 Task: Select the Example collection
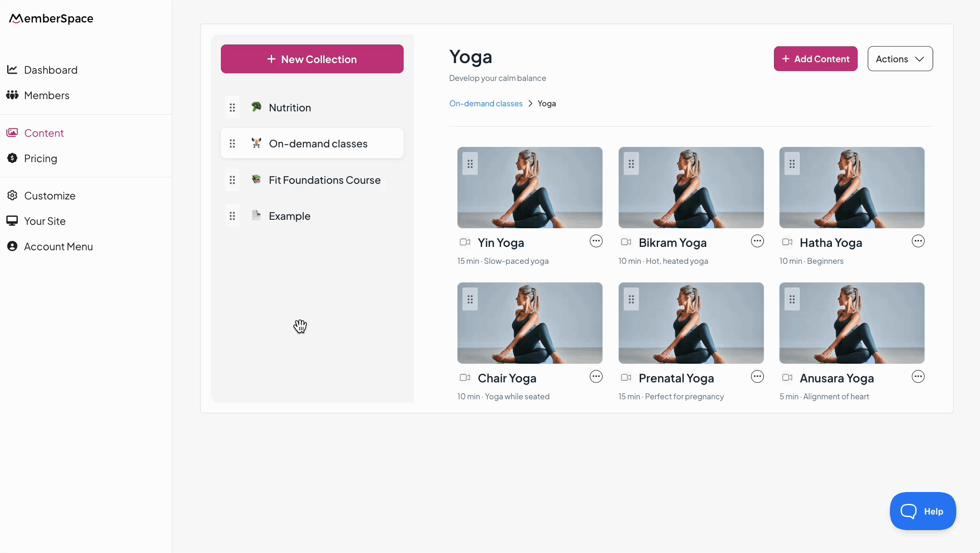tap(312, 216)
